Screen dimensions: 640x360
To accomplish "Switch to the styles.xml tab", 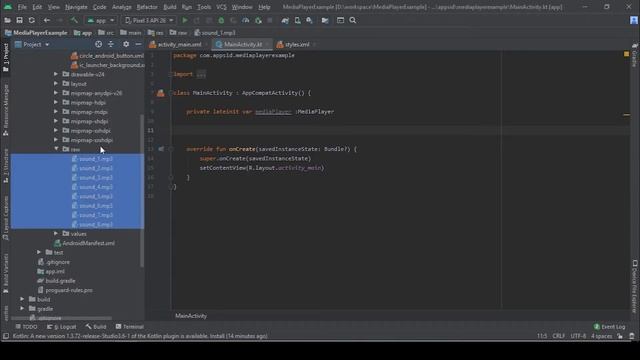I will click(296, 44).
